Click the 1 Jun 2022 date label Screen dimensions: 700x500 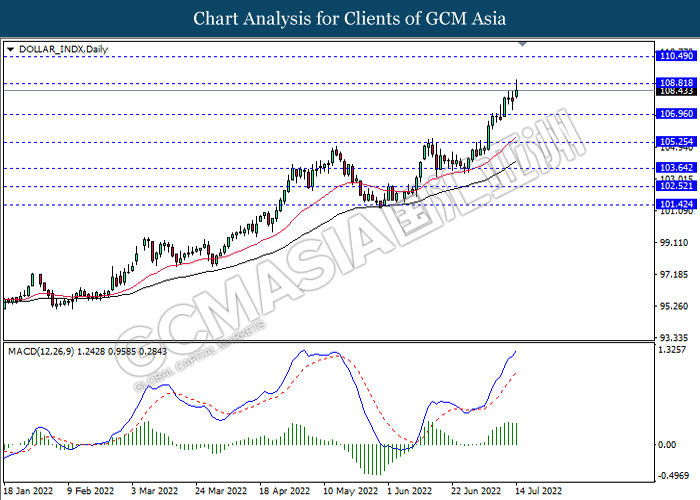pyautogui.click(x=410, y=491)
